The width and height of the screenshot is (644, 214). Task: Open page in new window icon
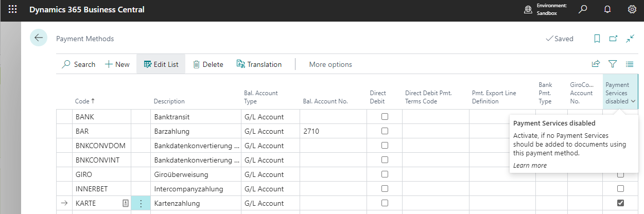(613, 39)
